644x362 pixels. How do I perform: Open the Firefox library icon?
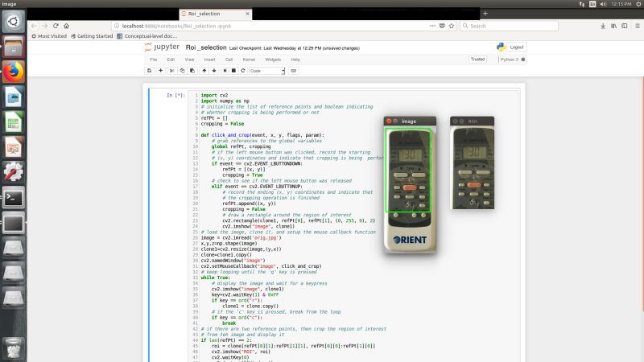(x=613, y=26)
